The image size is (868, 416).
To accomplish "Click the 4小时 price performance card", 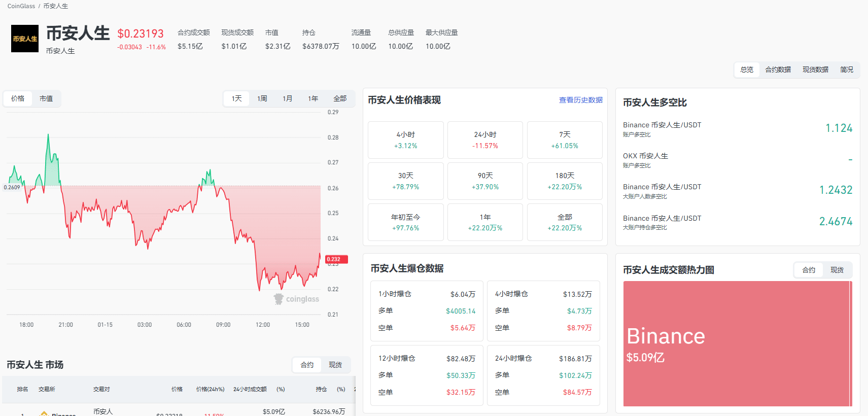I will 406,140.
